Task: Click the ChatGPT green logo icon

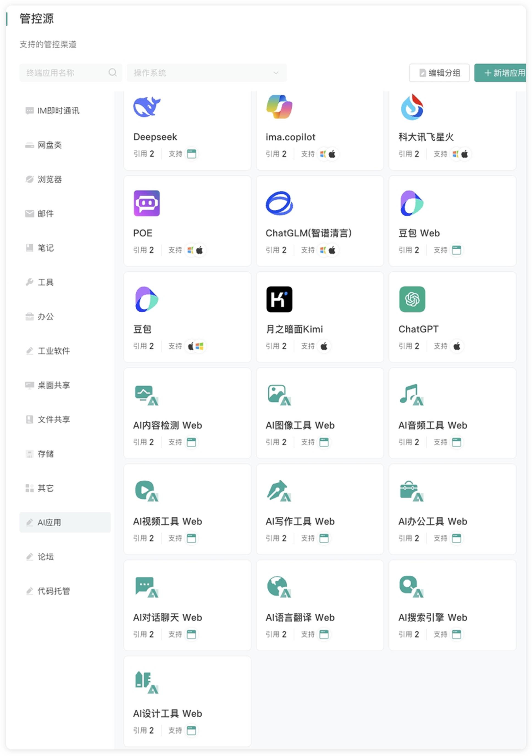Action: pos(412,299)
